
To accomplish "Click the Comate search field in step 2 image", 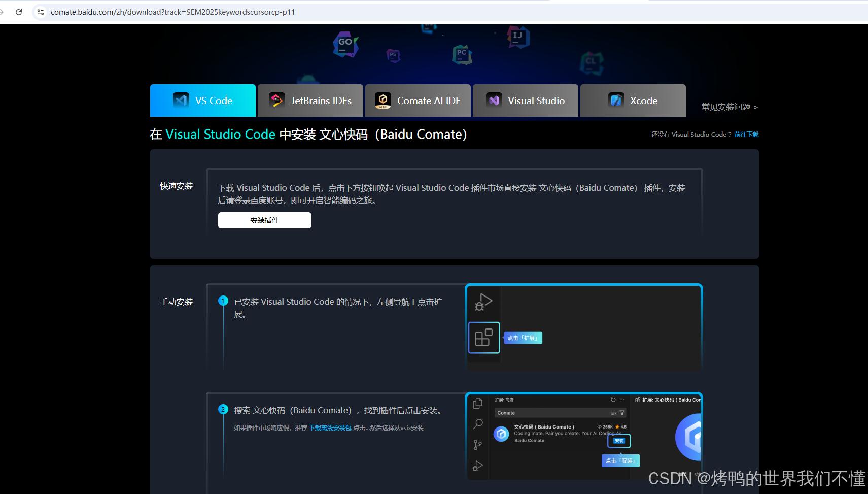I will [x=561, y=413].
